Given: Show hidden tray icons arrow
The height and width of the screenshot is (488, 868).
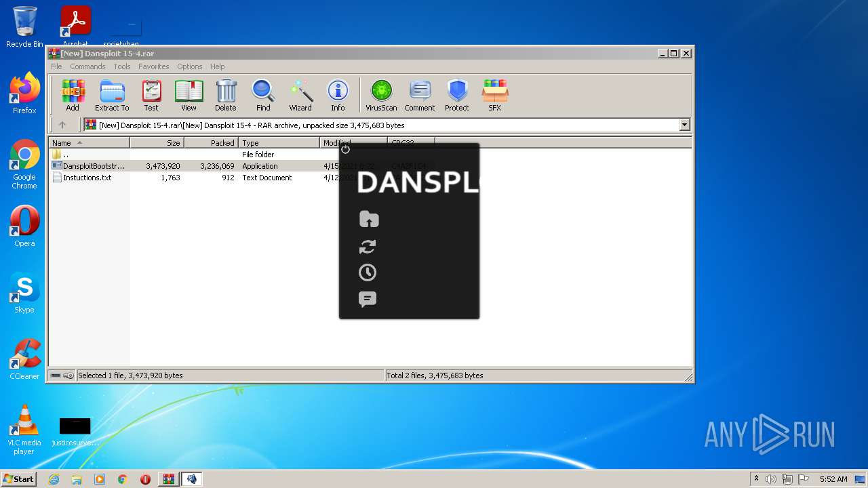Looking at the screenshot, I should 756,479.
